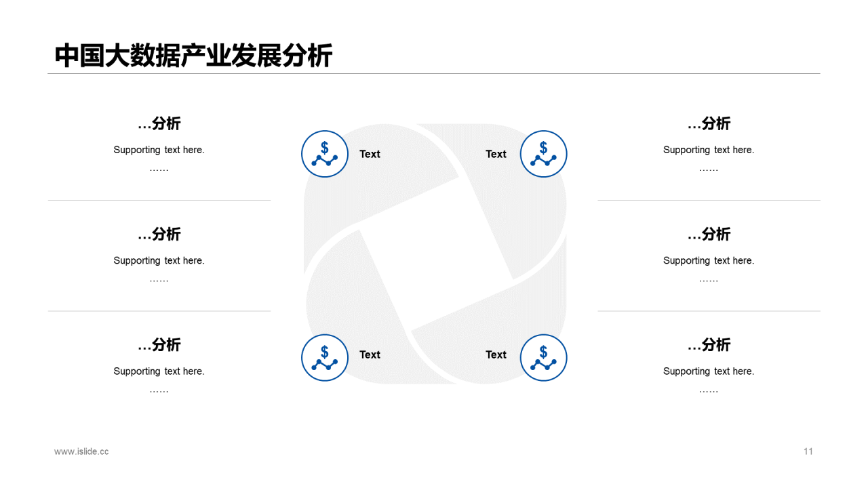Click the top-right dollar chart icon
This screenshot has height=488, width=868.
coord(543,154)
